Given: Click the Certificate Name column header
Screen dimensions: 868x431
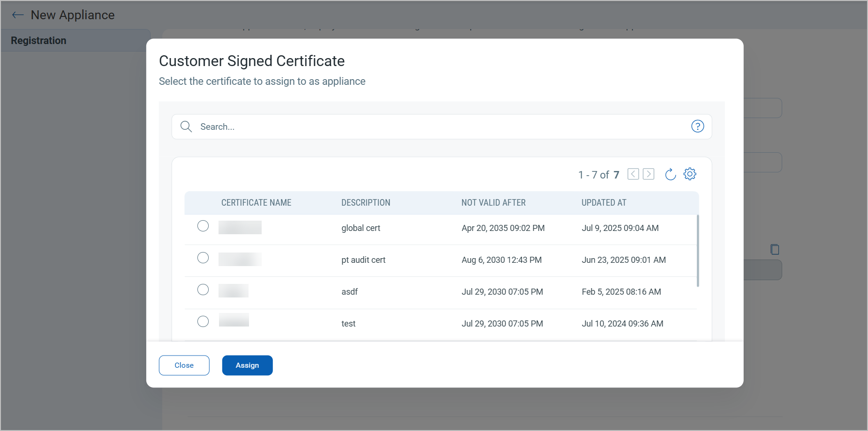Looking at the screenshot, I should click(x=257, y=203).
